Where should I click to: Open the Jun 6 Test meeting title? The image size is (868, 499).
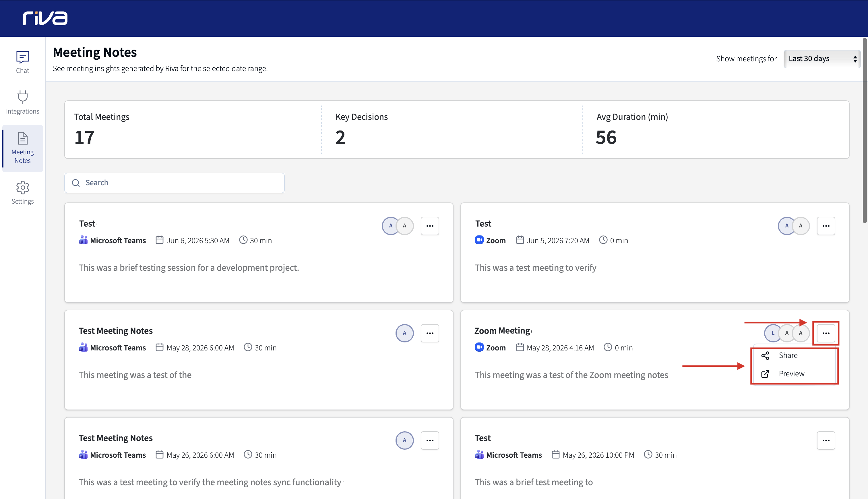[87, 224]
